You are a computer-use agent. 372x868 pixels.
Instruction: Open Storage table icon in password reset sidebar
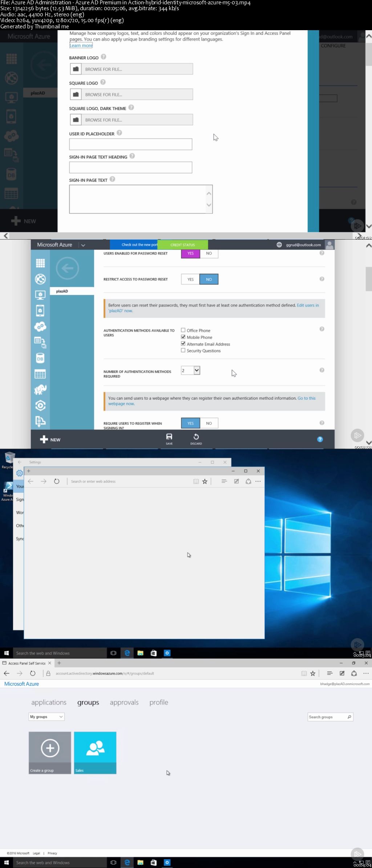pyautogui.click(x=40, y=374)
